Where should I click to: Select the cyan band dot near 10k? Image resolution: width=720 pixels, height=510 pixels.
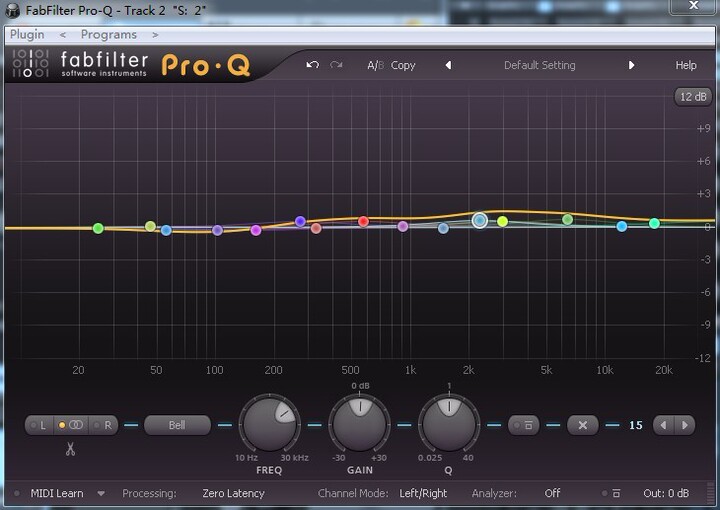[x=622, y=226]
